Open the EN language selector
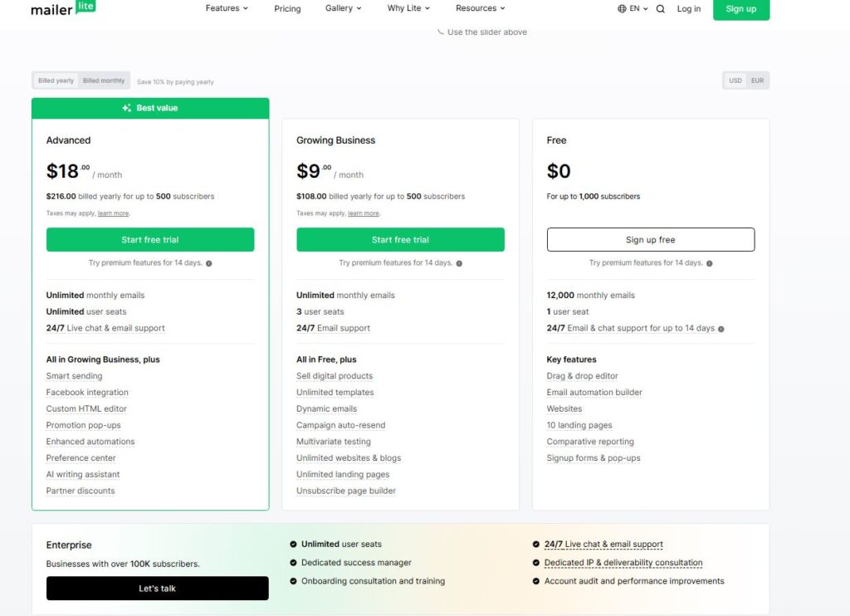Image resolution: width=850 pixels, height=616 pixels. point(633,8)
